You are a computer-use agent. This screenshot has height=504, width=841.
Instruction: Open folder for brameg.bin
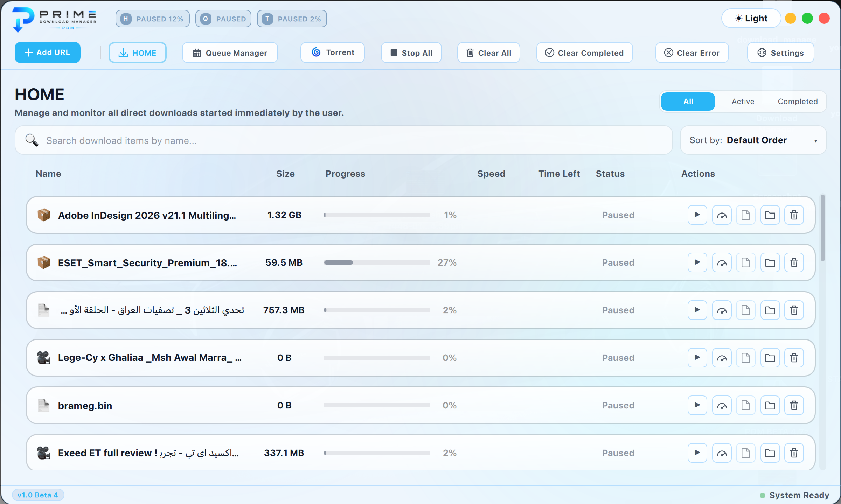click(x=770, y=405)
